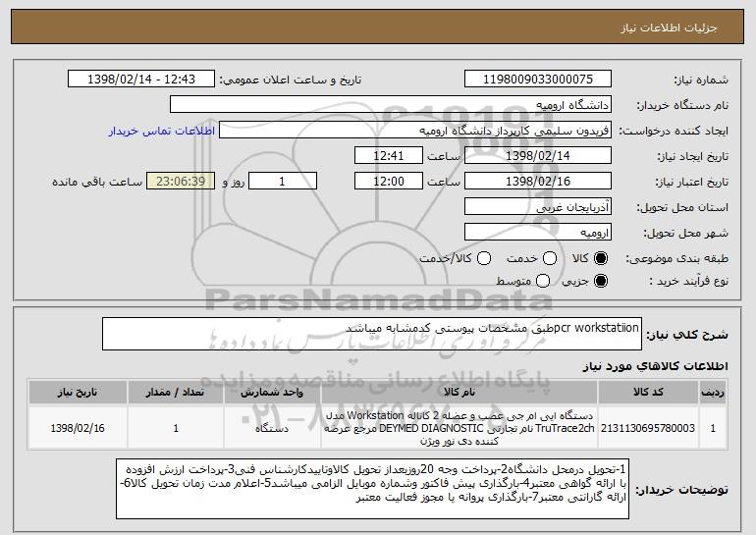756x535 pixels.
Task: Click the واحد شمارش column header
Action: [272, 392]
